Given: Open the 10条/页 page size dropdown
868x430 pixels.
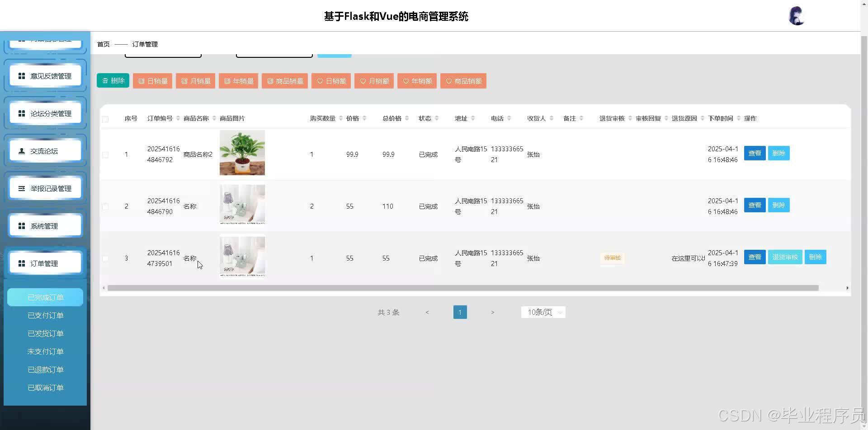Looking at the screenshot, I should [543, 312].
